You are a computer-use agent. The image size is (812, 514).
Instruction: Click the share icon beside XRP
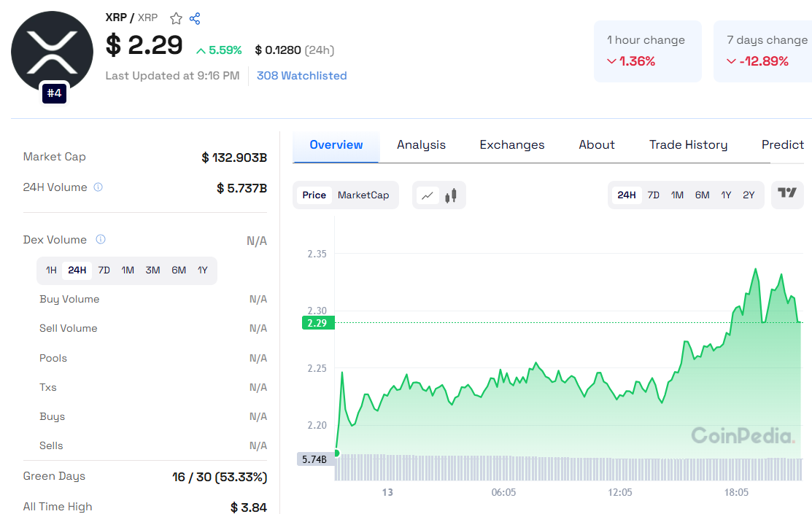pyautogui.click(x=195, y=19)
